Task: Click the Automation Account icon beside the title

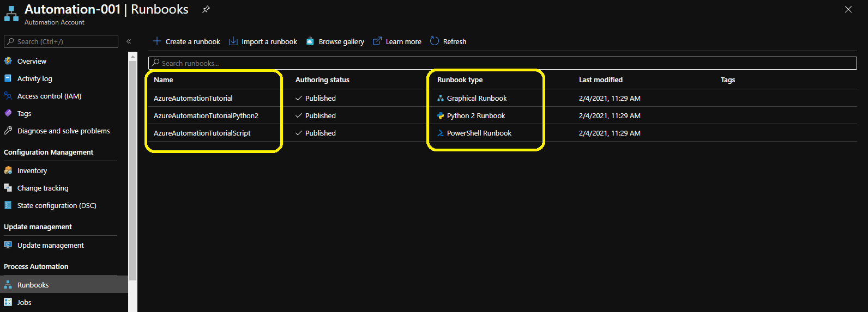Action: [11, 14]
